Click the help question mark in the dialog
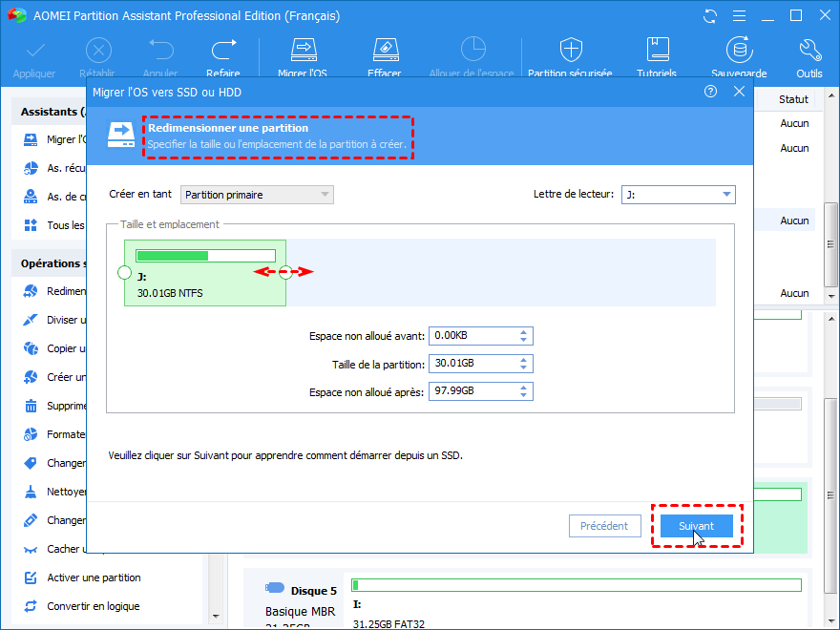Image resolution: width=840 pixels, height=630 pixels. (710, 92)
